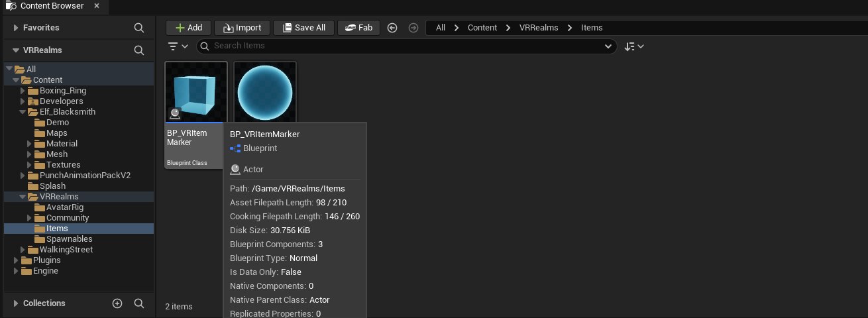
Task: Select the blue sphere asset thumbnail
Action: [265, 92]
